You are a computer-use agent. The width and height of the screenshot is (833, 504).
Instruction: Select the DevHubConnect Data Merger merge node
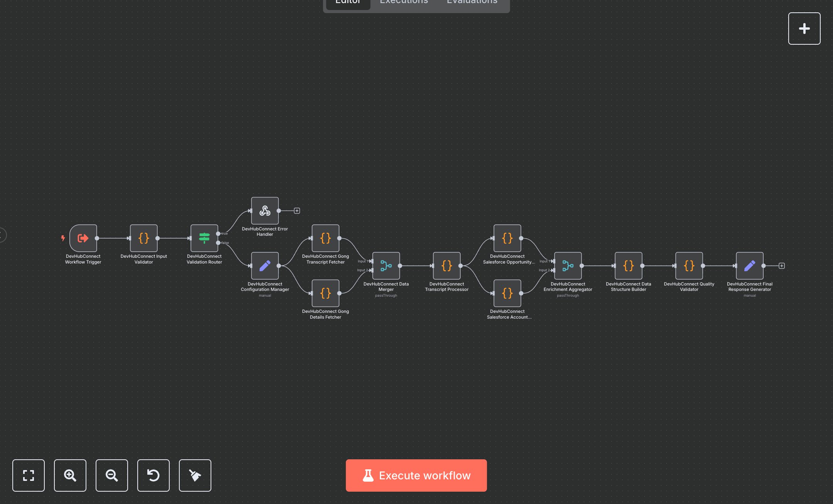click(386, 266)
